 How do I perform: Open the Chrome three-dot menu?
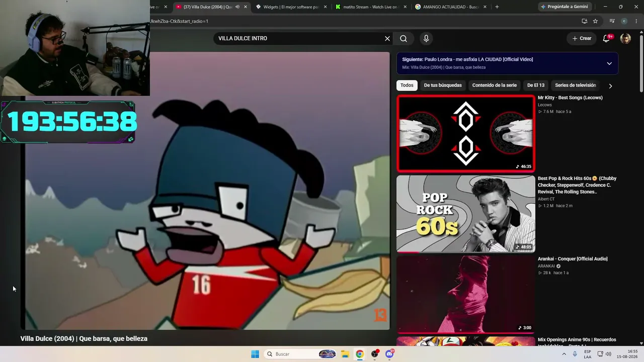coord(636,21)
